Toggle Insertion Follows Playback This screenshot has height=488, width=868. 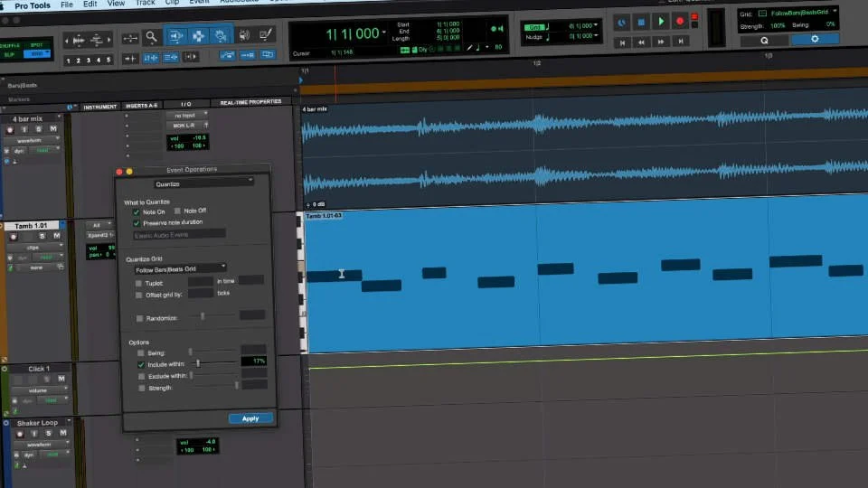click(x=191, y=56)
